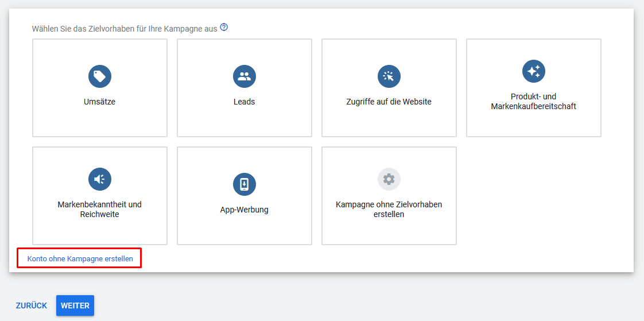Select 'Produkt- und Markenkaufbereitschaft' label text
Screen dimensions: 644x321
tap(534, 102)
